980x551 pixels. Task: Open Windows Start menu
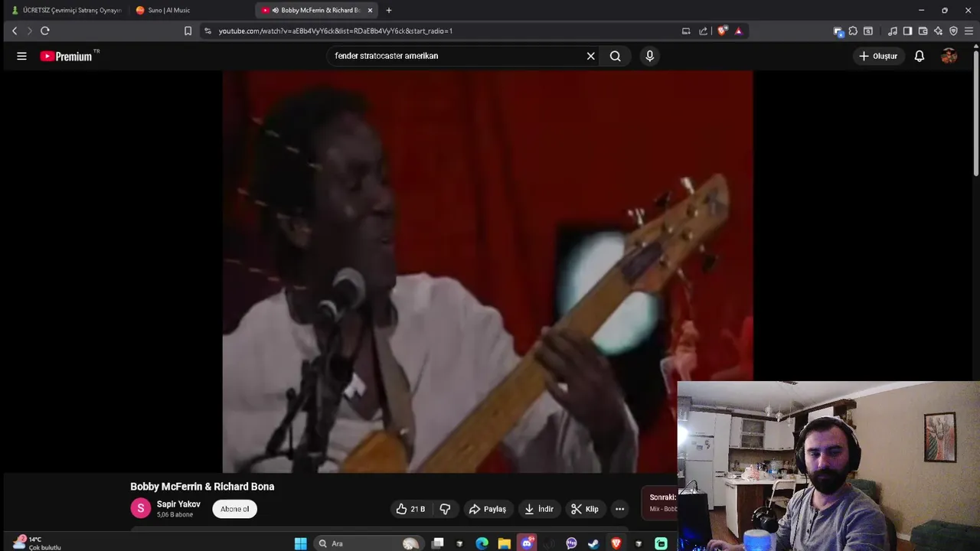coord(300,543)
